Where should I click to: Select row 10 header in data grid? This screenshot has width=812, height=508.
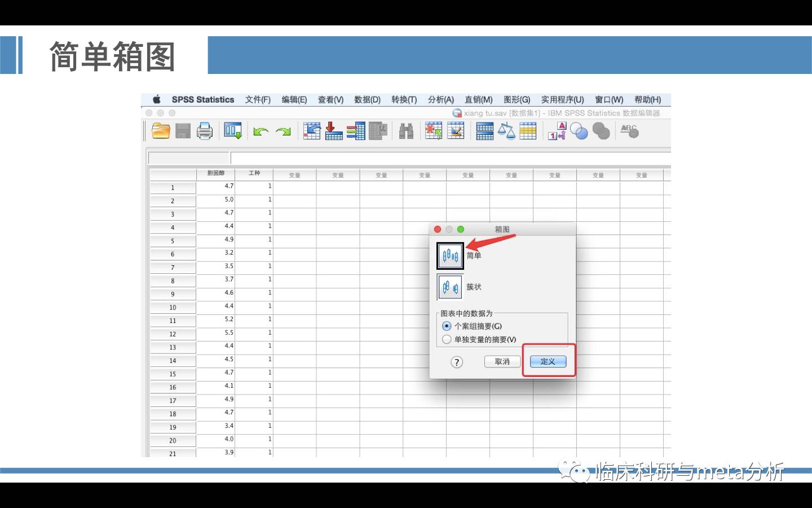[173, 308]
